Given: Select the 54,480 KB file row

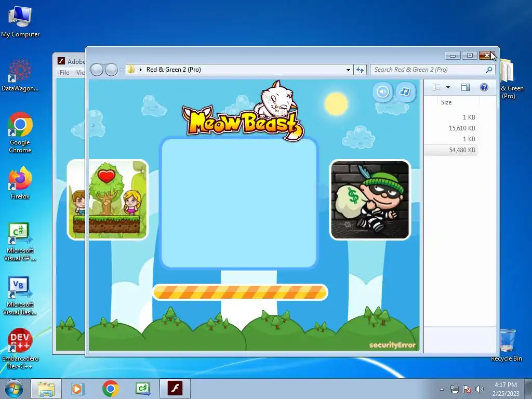Looking at the screenshot, I should click(x=450, y=150).
